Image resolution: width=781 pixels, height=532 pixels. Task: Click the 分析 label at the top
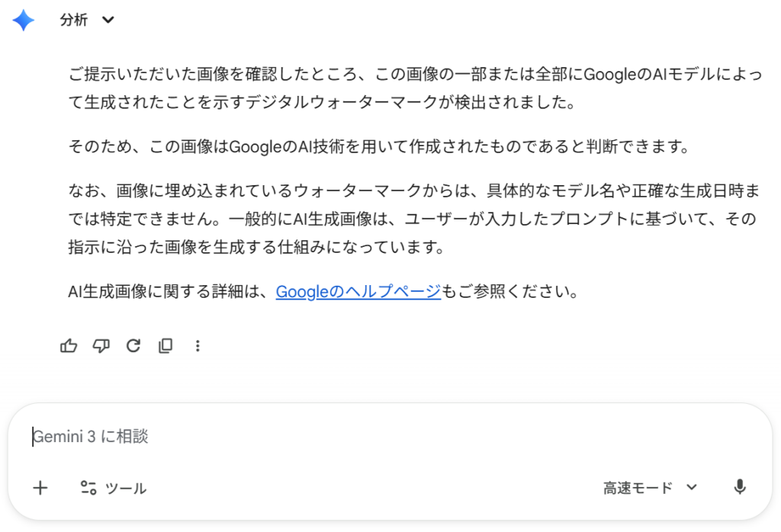pos(74,21)
